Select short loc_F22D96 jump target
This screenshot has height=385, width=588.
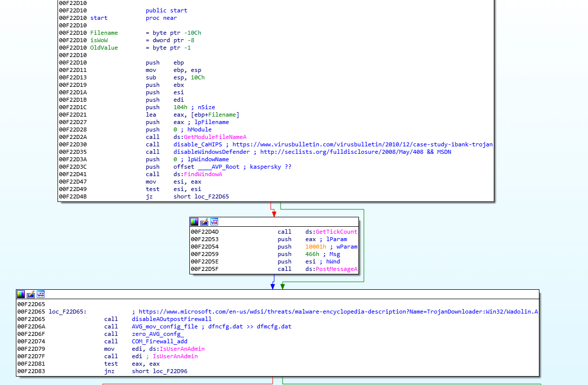159,371
